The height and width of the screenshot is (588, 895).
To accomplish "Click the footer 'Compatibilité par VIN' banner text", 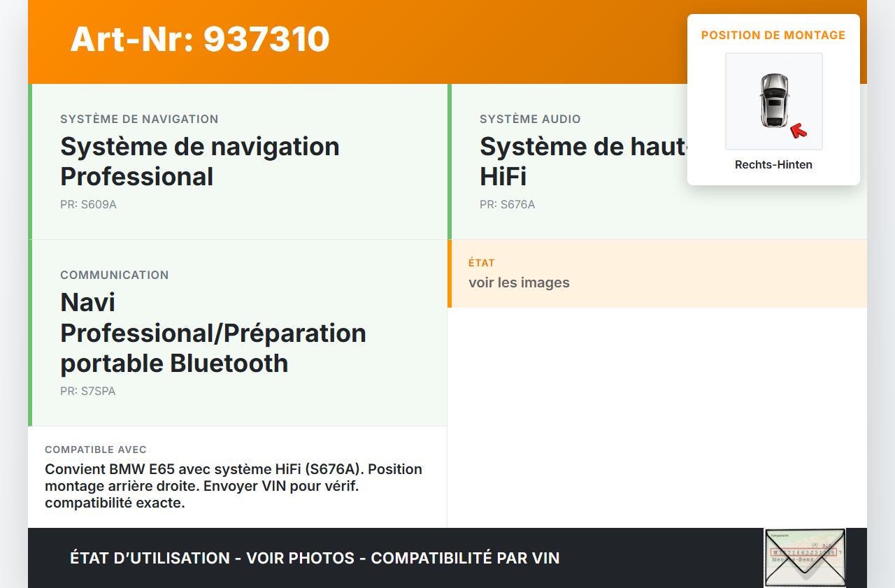I will (x=315, y=558).
